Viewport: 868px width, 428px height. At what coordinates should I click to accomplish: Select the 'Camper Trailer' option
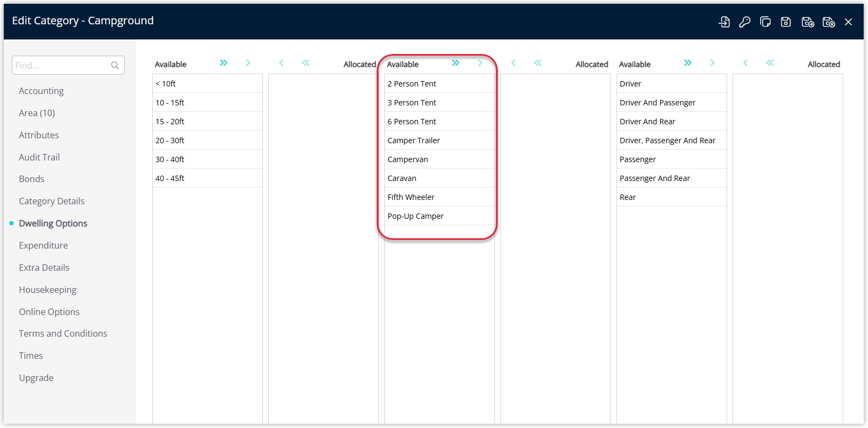(439, 141)
